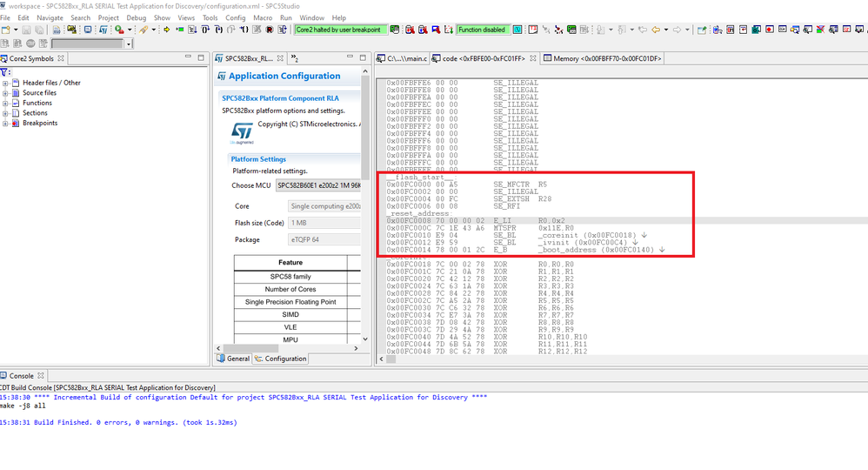Viewport: 868px width, 470px height.
Task: Select the 'Functions' item in Core2 Symbols
Action: [37, 103]
